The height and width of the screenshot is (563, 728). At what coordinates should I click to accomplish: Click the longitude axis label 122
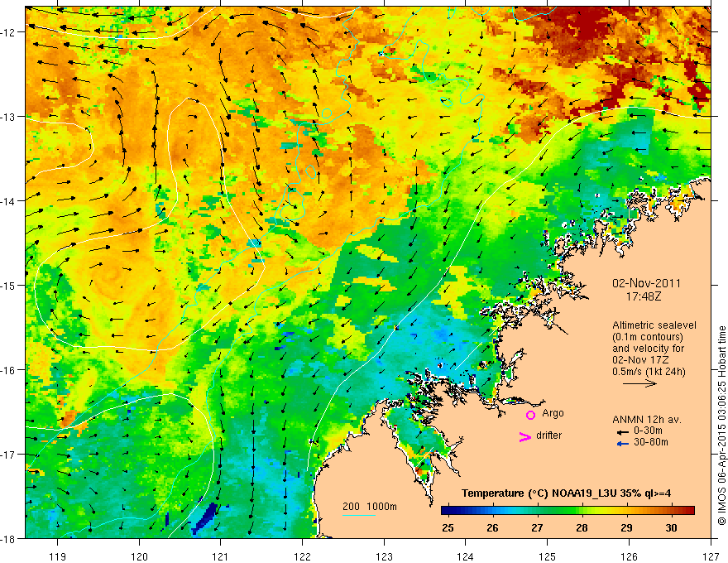pyautogui.click(x=302, y=556)
